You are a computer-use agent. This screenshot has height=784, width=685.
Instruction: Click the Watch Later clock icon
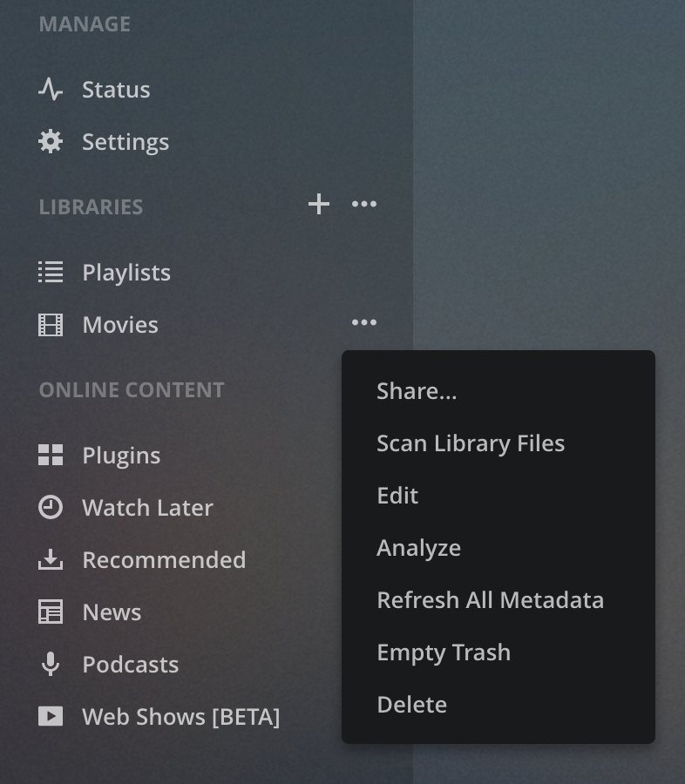pos(51,507)
